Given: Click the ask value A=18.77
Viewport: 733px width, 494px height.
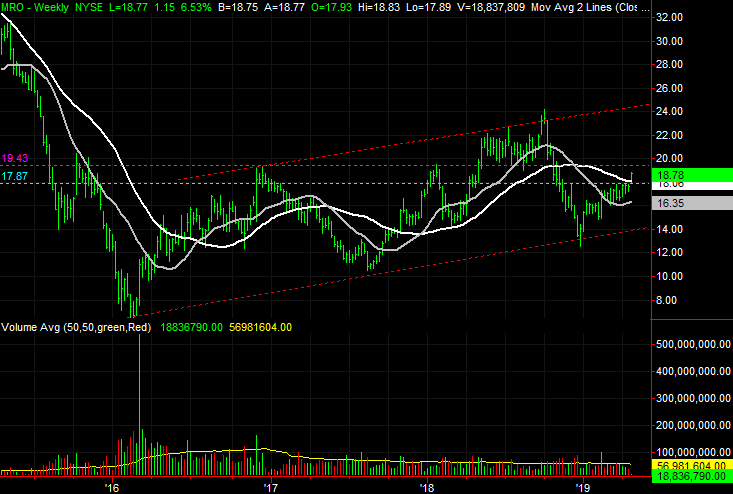Looking at the screenshot, I should tap(283, 7).
